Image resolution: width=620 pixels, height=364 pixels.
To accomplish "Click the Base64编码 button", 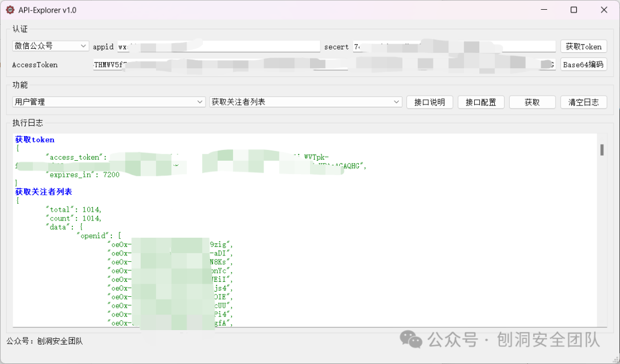I will [584, 64].
